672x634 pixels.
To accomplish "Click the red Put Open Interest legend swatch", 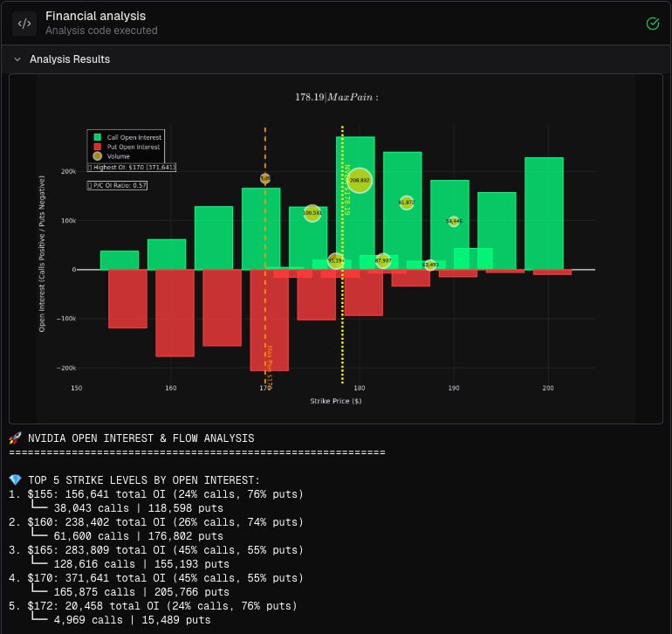I will [98, 147].
